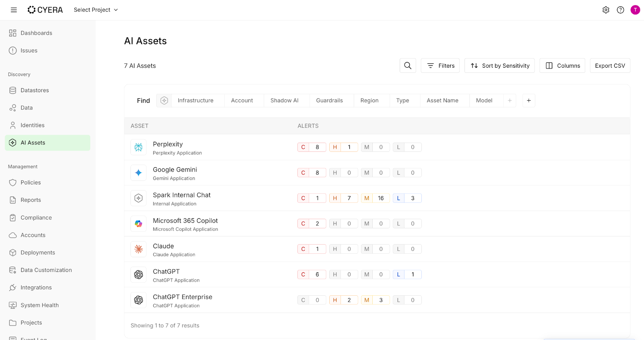Open Accounts in the sidebar
Viewport: 644px width, 340px height.
pos(47,235)
